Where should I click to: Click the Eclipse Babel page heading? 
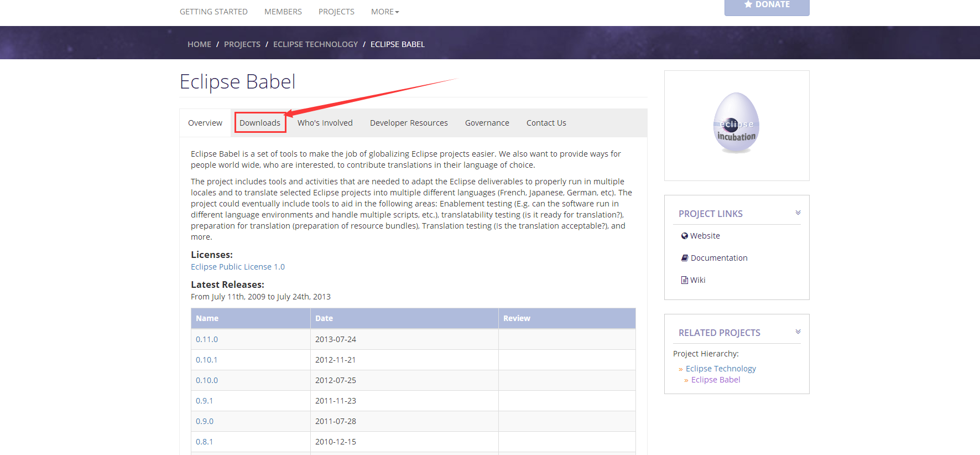pos(238,82)
